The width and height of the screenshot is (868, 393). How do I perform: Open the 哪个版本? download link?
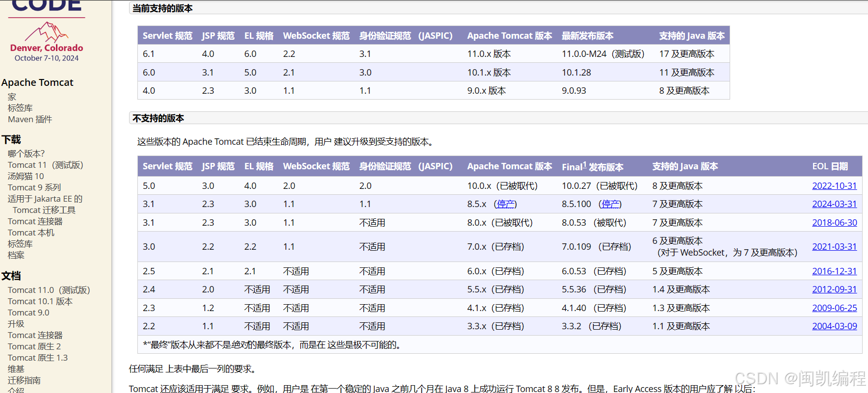[26, 154]
